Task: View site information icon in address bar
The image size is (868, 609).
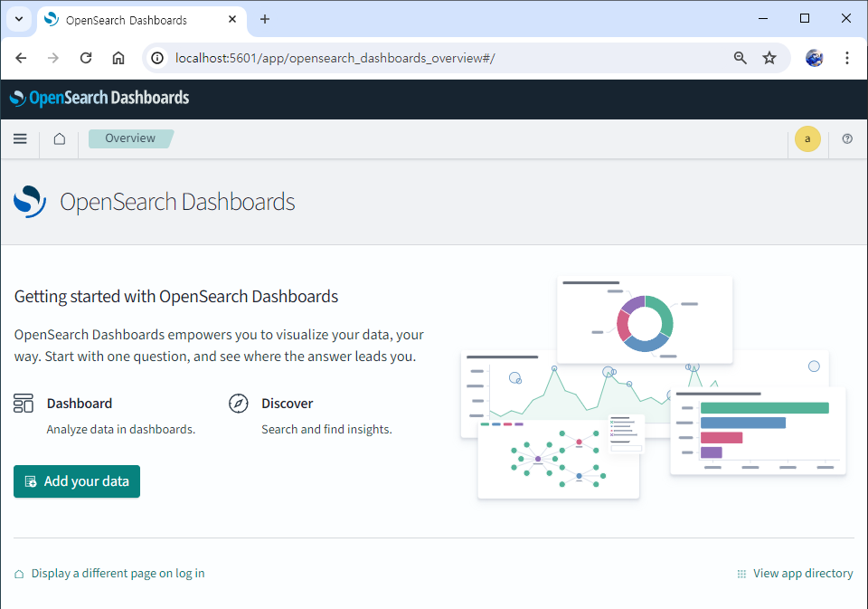Action: pos(157,58)
